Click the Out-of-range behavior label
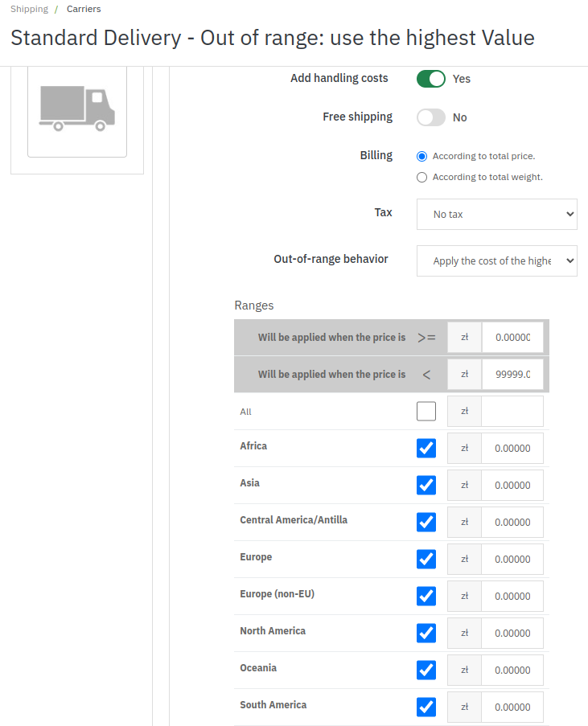 [331, 259]
